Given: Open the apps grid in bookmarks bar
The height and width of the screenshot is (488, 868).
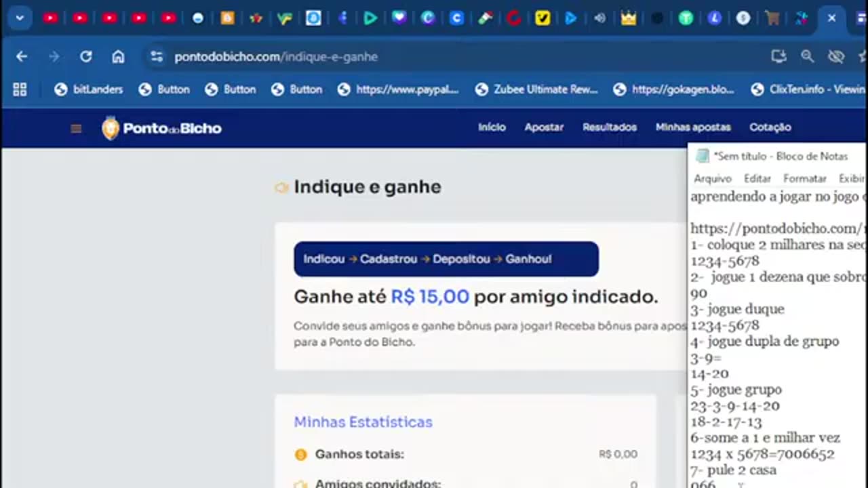Looking at the screenshot, I should [20, 89].
